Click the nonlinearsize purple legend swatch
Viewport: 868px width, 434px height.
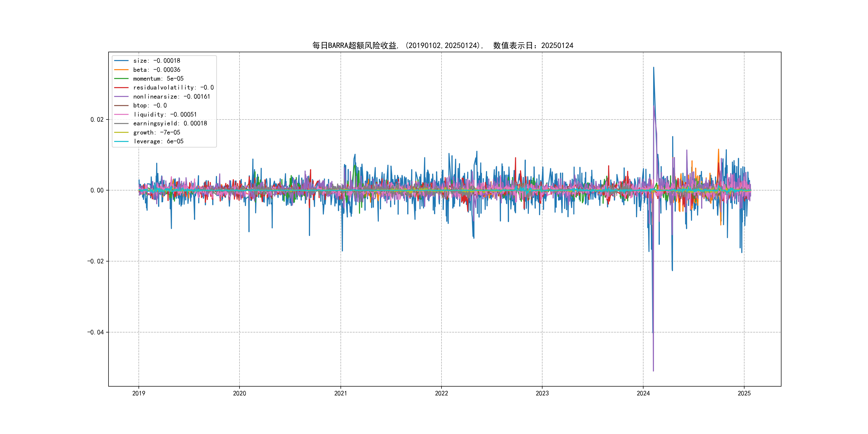point(121,97)
